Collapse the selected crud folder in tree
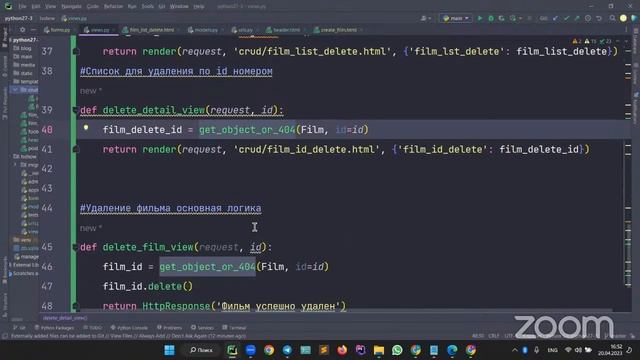This screenshot has height=360, width=640. pyautogui.click(x=16, y=89)
